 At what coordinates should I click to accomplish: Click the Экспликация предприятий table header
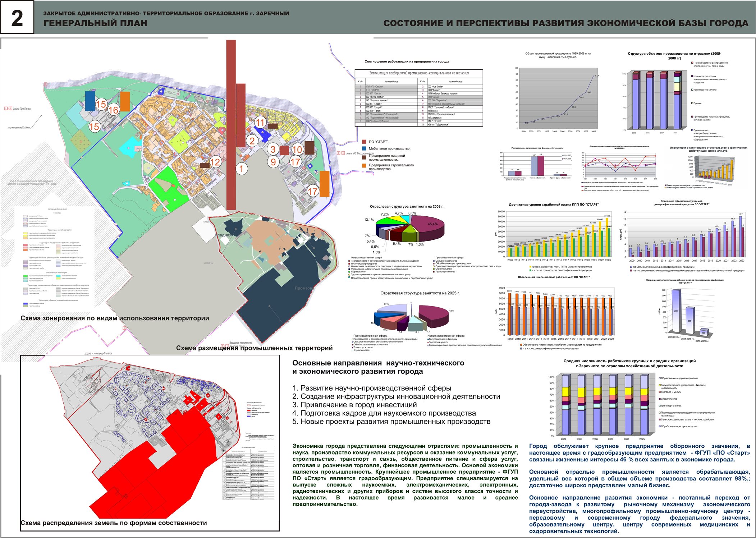coord(419,73)
